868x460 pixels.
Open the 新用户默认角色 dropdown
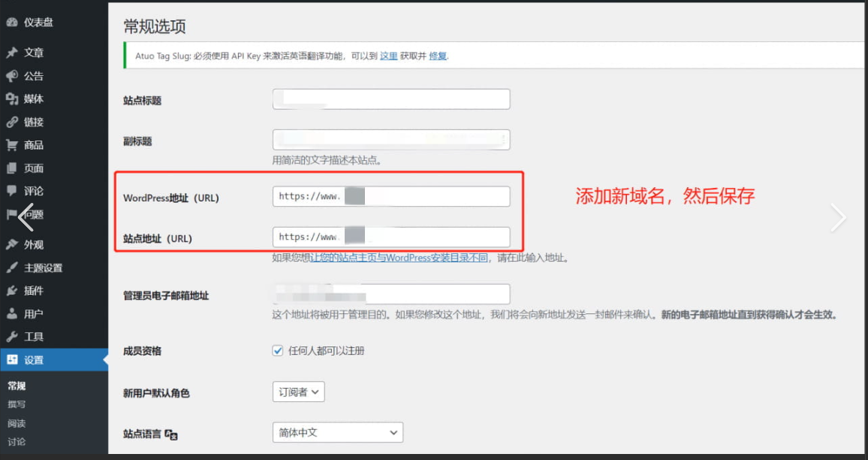298,391
